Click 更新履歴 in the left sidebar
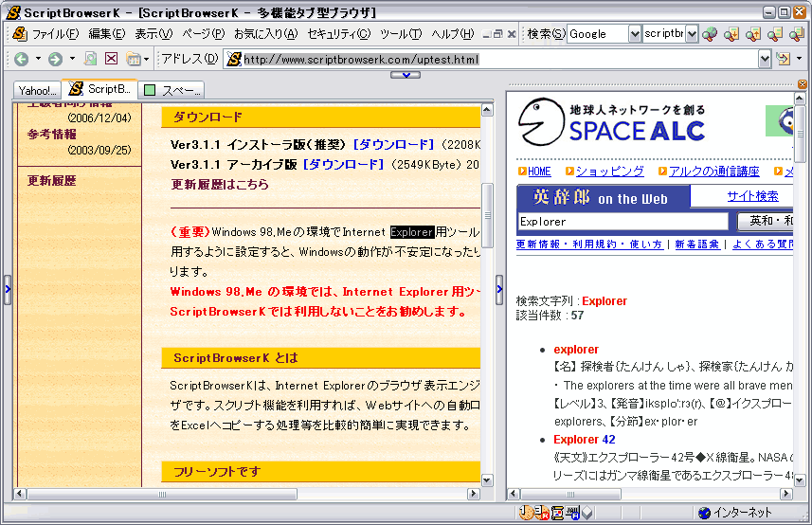The width and height of the screenshot is (812, 525). click(x=52, y=181)
